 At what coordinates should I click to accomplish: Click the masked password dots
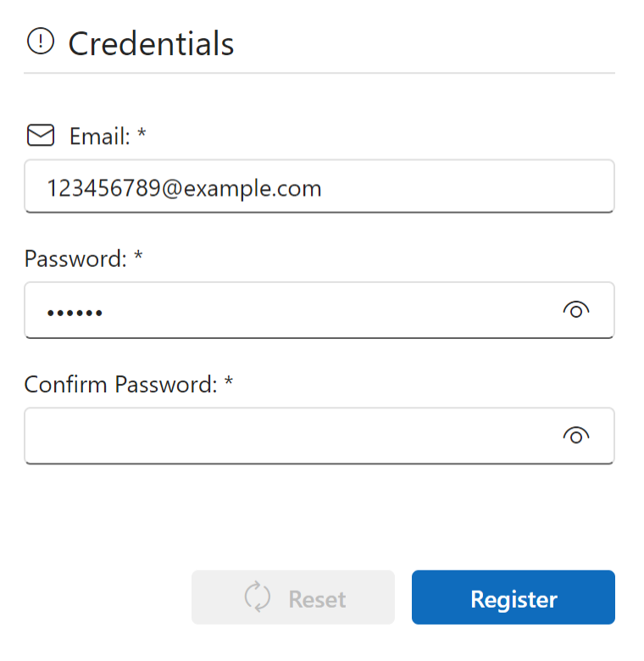pyautogui.click(x=75, y=314)
